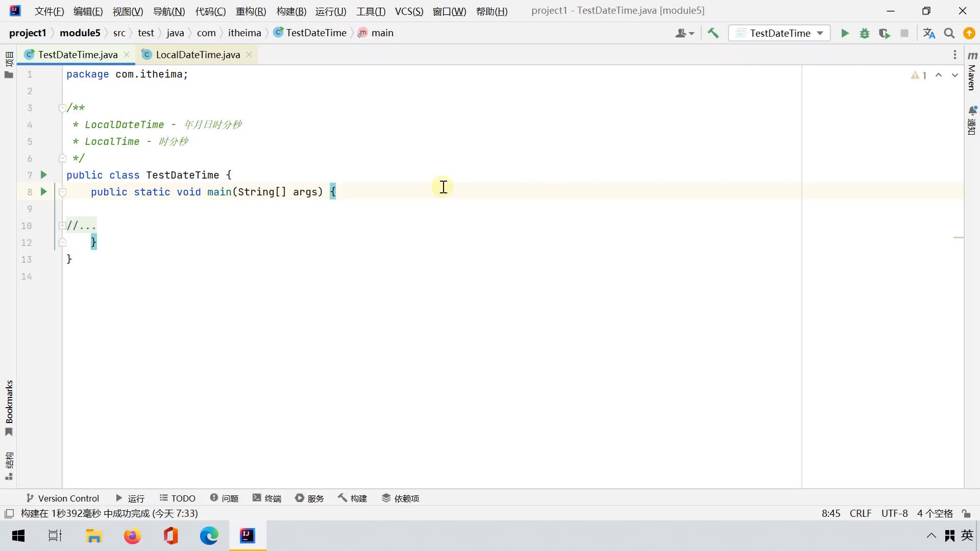Open the VCS(S) menu
The height and width of the screenshot is (551, 980).
coord(409,11)
